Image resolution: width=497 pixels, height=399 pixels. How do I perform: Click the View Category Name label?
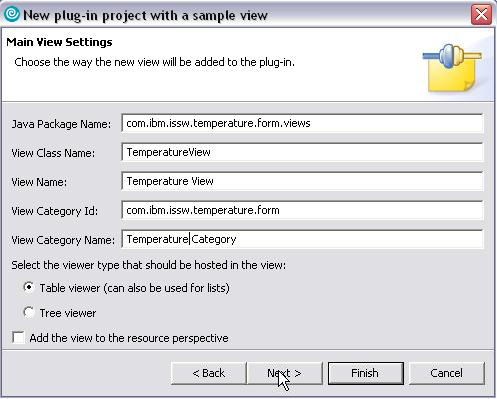click(x=63, y=240)
